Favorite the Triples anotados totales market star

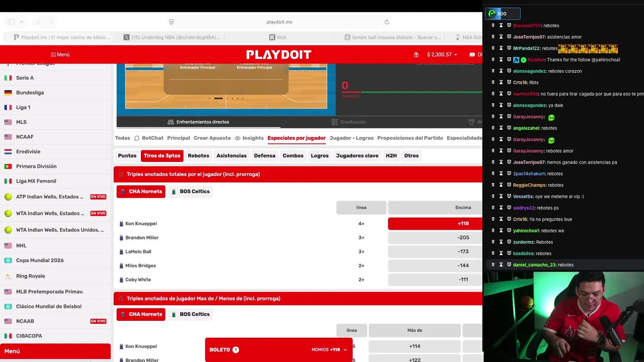(x=121, y=174)
